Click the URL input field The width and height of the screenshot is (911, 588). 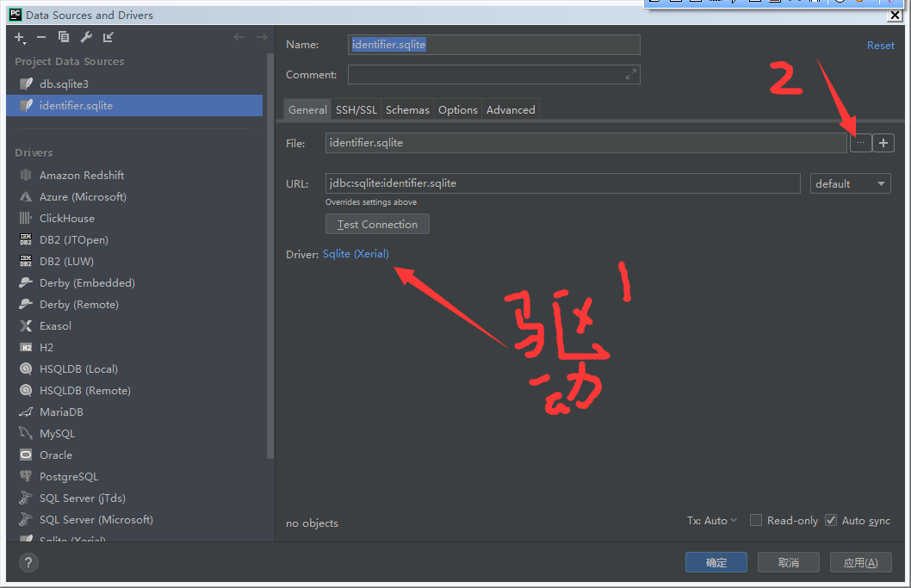[562, 183]
